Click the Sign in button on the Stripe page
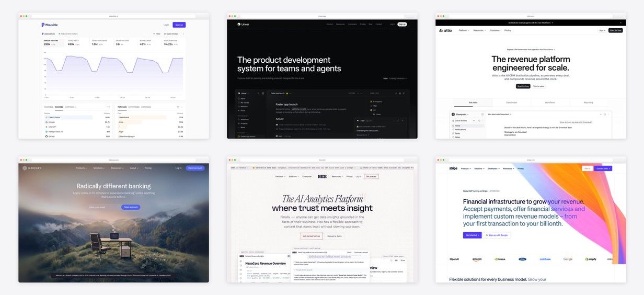Image resolution: width=644 pixels, height=295 pixels. [x=587, y=168]
